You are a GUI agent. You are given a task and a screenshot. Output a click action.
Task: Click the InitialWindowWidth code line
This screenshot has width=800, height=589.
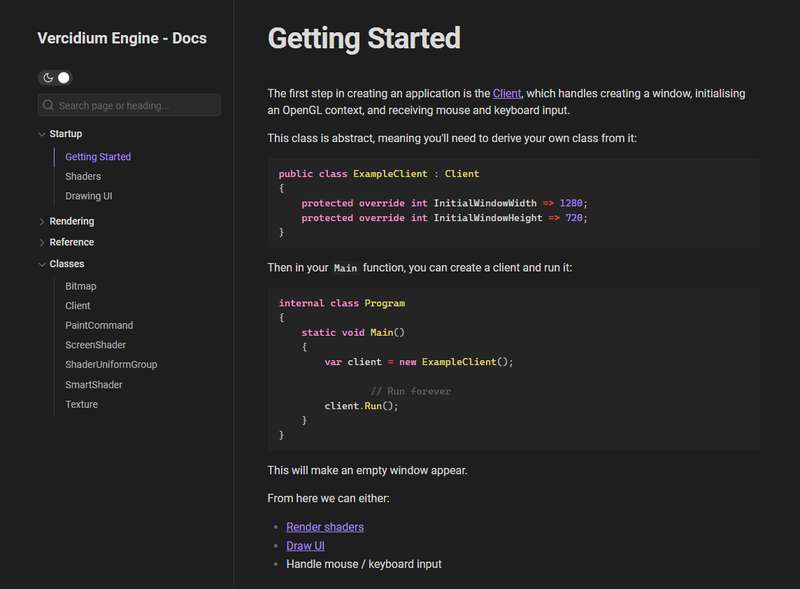(x=444, y=203)
